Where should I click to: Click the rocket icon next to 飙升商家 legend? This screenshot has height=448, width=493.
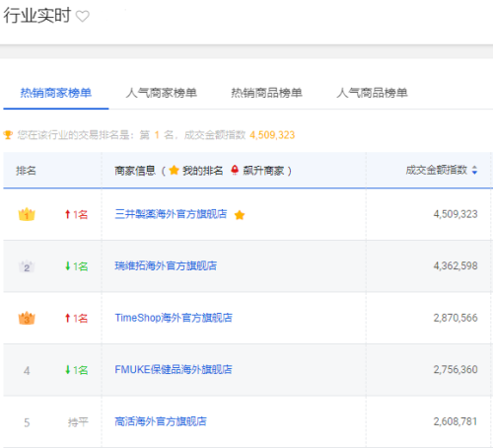pos(235,170)
